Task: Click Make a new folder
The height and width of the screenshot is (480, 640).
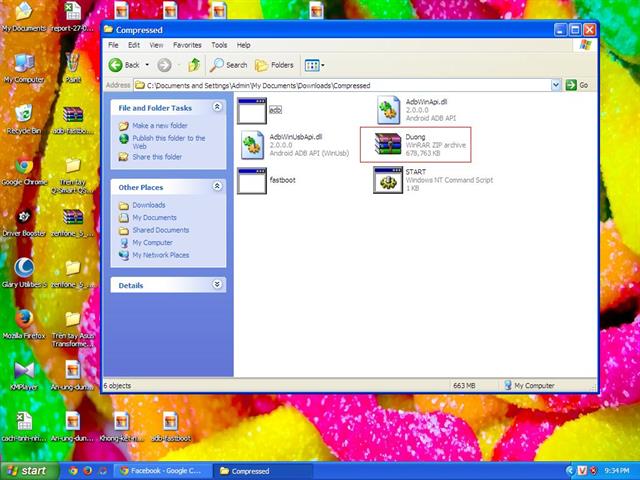Action: (160, 125)
